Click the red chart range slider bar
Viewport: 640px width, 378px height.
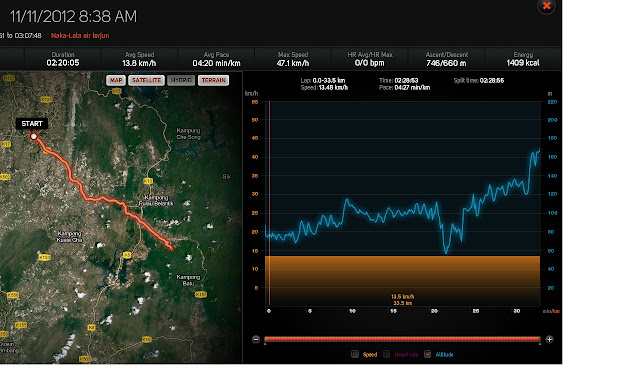click(402, 339)
